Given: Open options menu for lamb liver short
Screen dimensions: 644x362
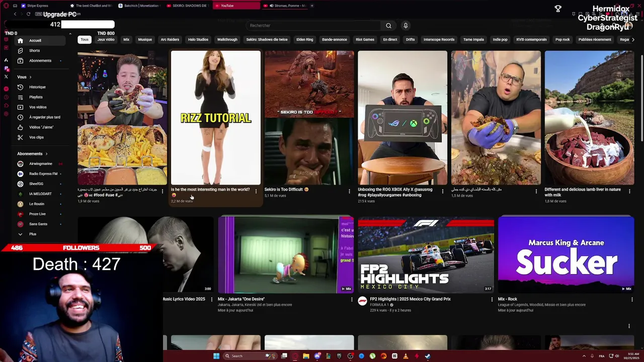Looking at the screenshot, I should point(629,191).
